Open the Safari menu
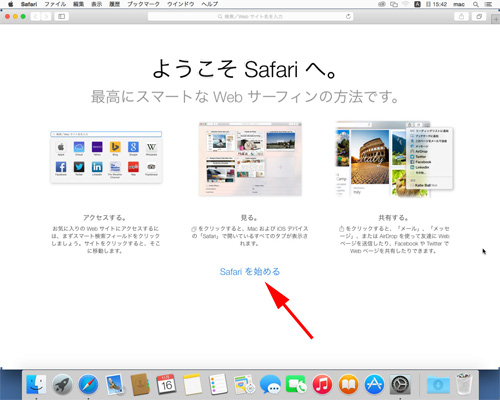 29,4
